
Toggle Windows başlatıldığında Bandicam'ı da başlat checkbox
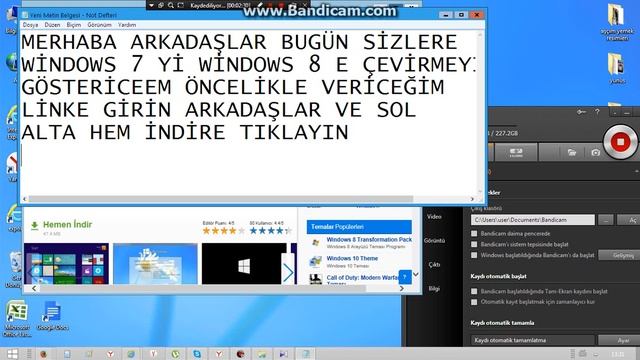point(474,255)
